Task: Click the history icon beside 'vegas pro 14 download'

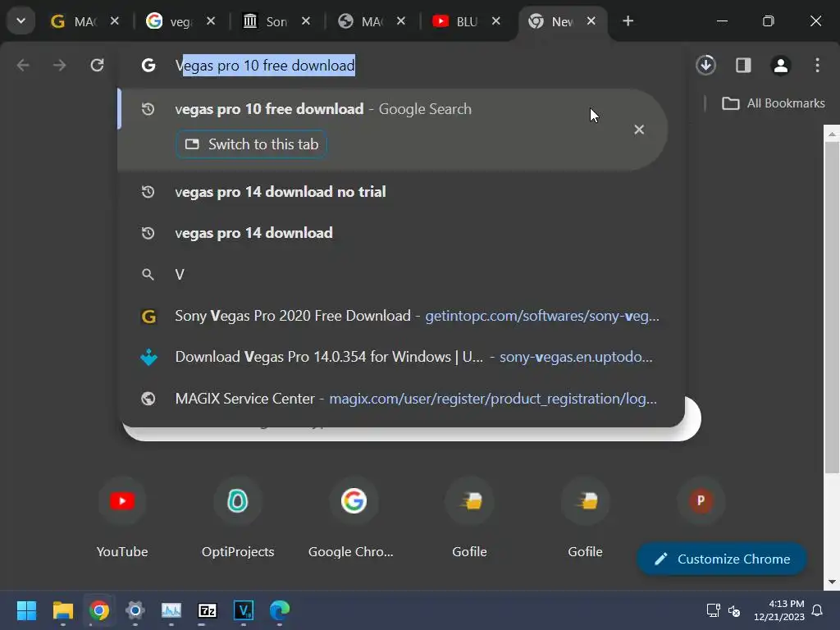Action: pos(148,233)
